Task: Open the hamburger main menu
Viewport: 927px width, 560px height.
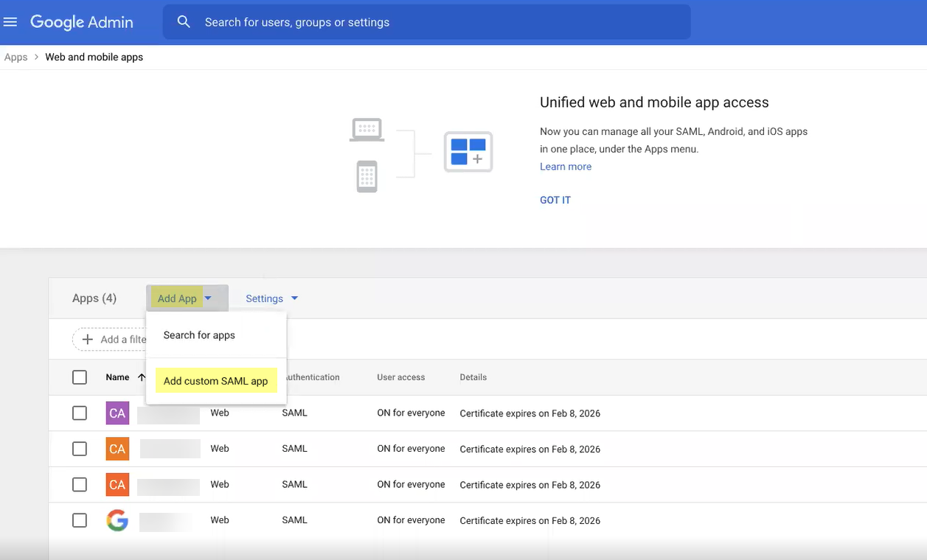Action: tap(10, 22)
